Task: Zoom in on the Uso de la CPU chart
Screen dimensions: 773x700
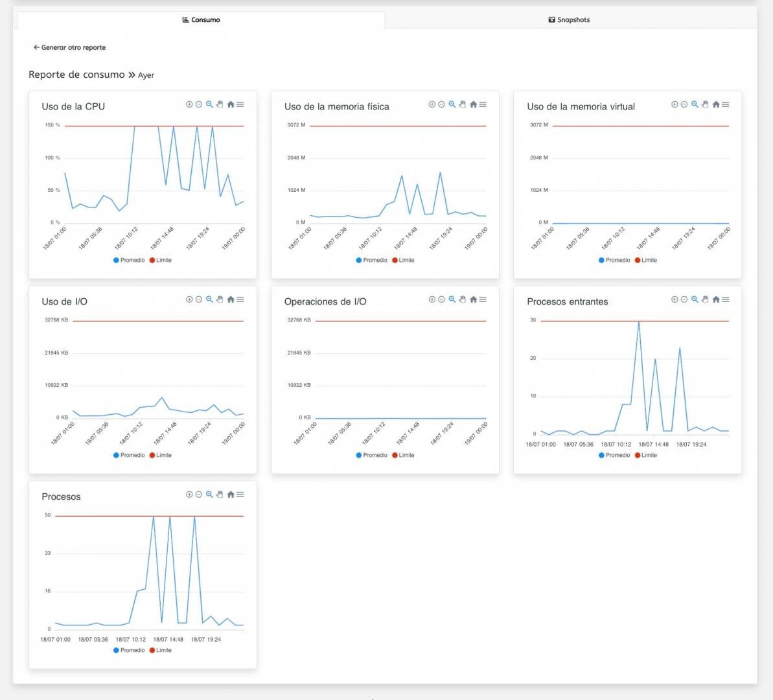Action: (189, 104)
